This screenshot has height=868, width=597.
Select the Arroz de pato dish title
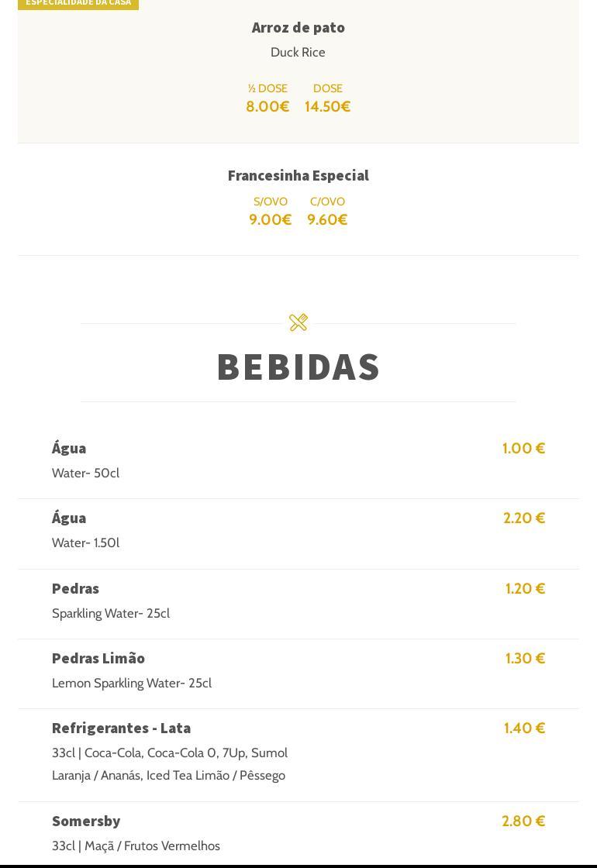point(298,27)
